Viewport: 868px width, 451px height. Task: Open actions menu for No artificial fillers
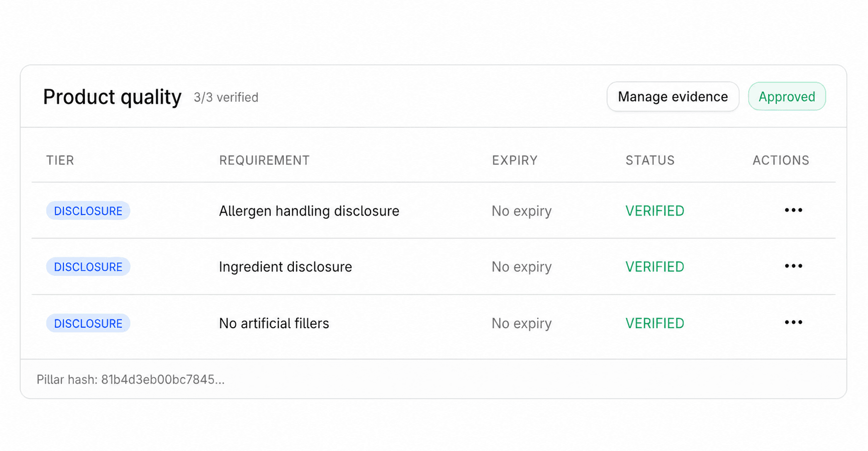pyautogui.click(x=793, y=323)
